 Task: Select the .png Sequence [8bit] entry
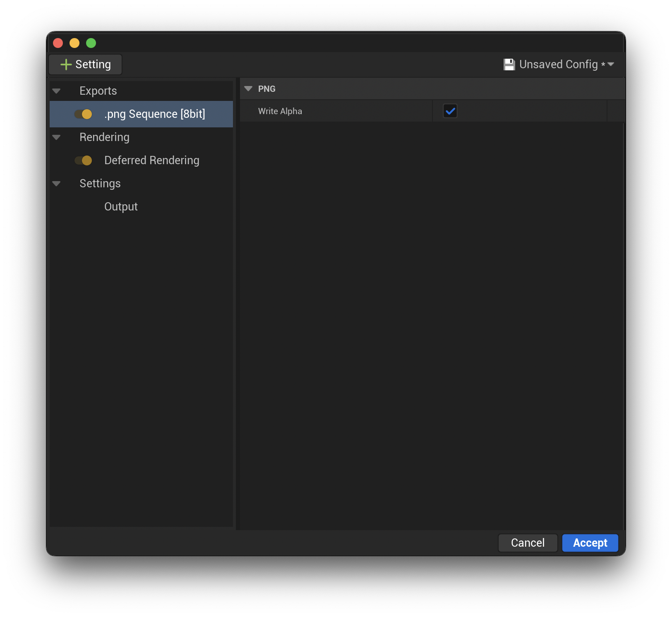(155, 114)
